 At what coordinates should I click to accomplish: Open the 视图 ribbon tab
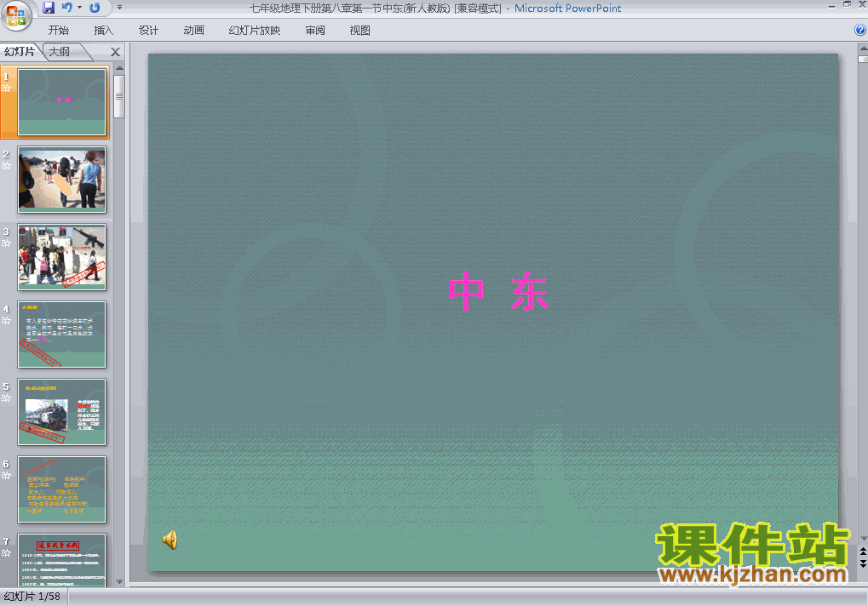click(359, 31)
